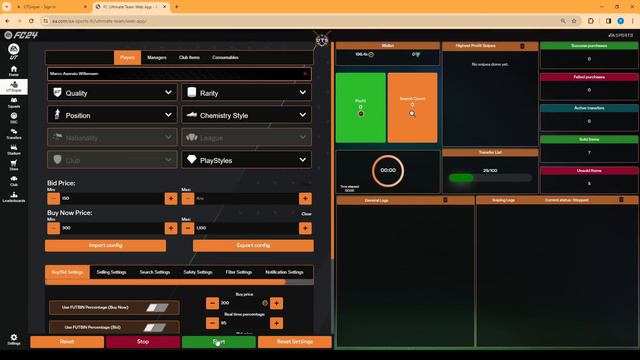Switch to the Players tab

(127, 58)
